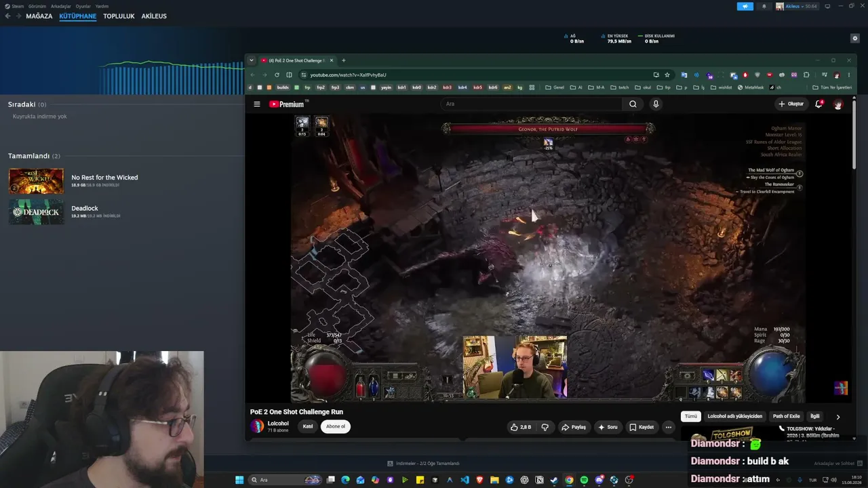Click the YouTube Oluştur create button
Viewport: 868px width, 488px height.
pos(791,104)
